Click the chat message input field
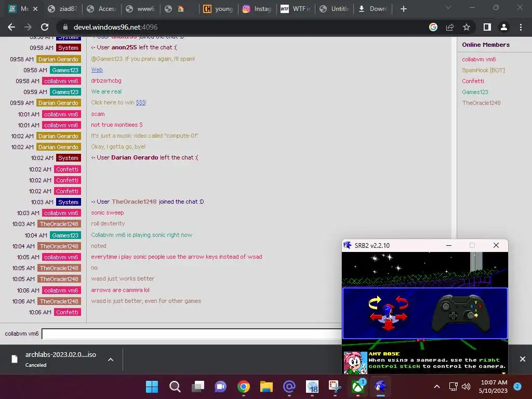The height and width of the screenshot is (399, 532). pyautogui.click(x=192, y=334)
